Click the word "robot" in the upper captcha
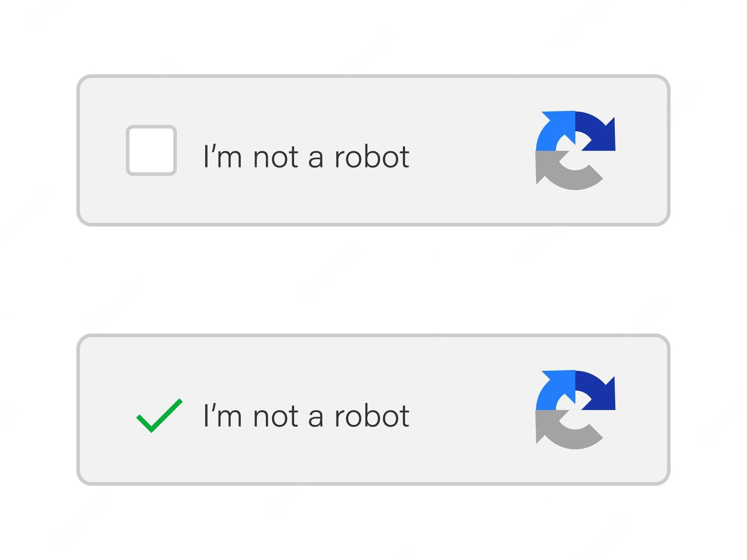The height and width of the screenshot is (560, 747). tap(372, 156)
